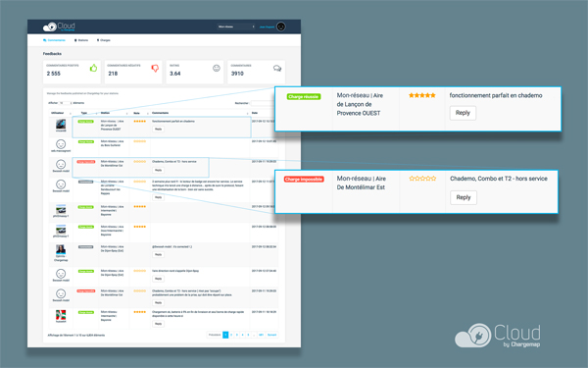Click the green Charge réussie enlarged badge

304,97
